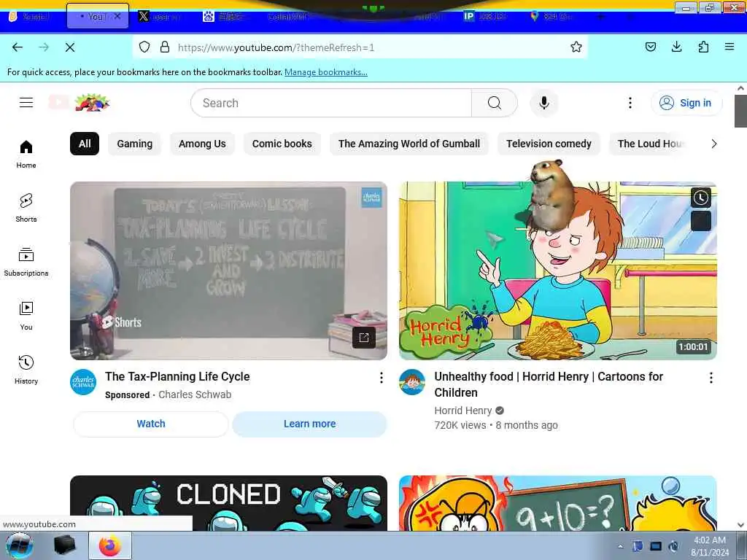Screen dimensions: 747x560
Task: Click the page vertical scrollbar thumb
Action: click(740, 111)
